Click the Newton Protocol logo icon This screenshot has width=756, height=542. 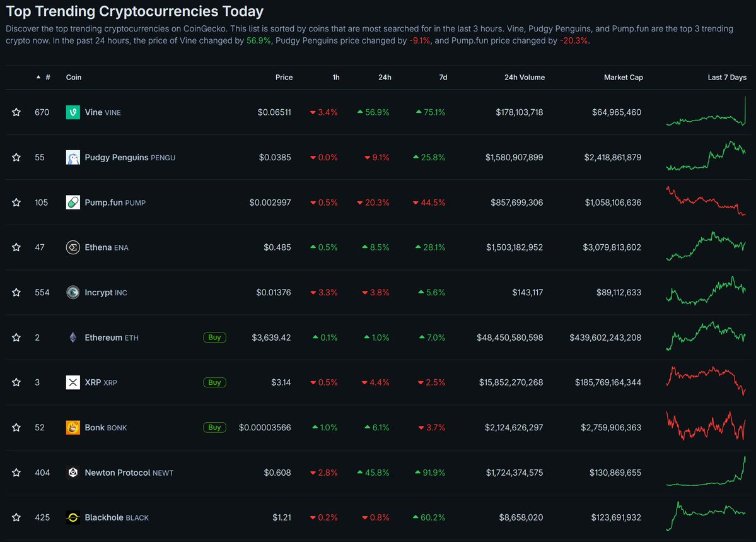tap(73, 473)
